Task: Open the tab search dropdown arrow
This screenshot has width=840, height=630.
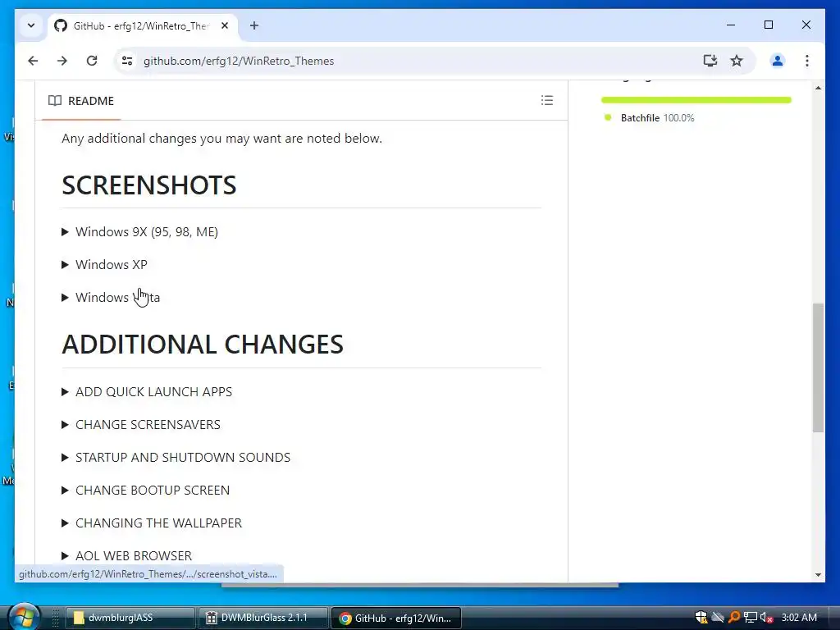Action: click(31, 25)
